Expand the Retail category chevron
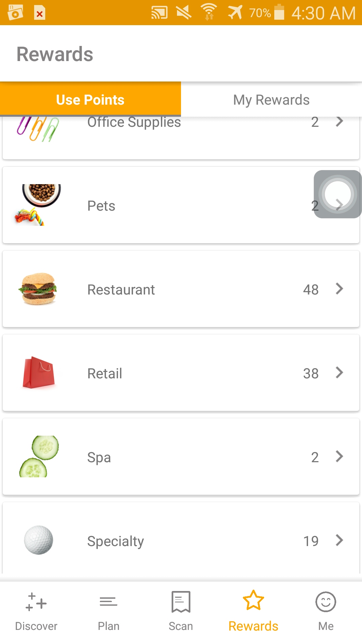This screenshot has width=362, height=644. 339,373
